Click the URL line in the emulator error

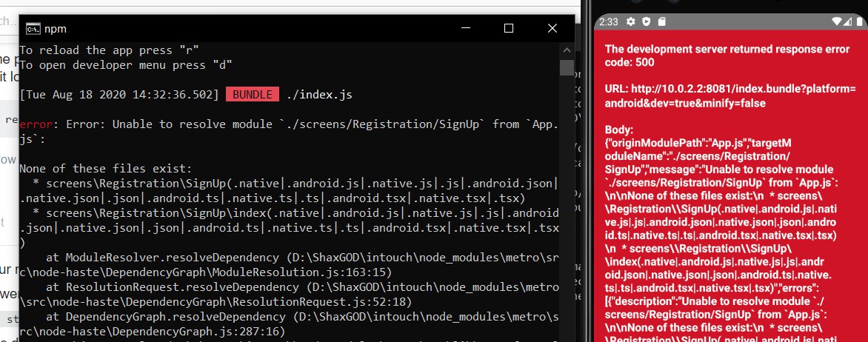tap(730, 96)
